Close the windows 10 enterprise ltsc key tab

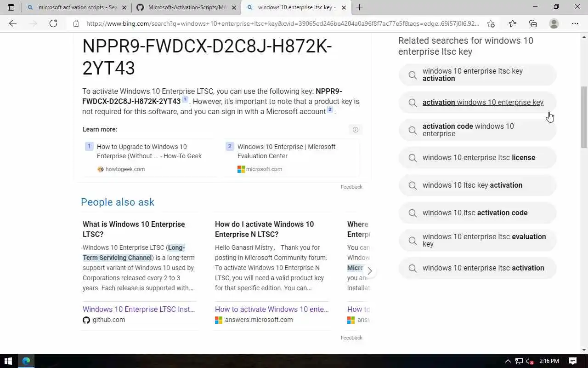click(x=343, y=7)
